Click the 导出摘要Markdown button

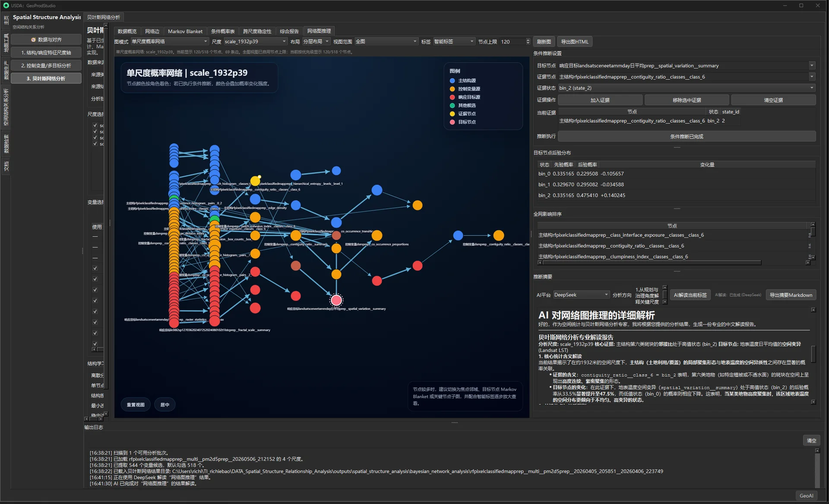click(791, 295)
